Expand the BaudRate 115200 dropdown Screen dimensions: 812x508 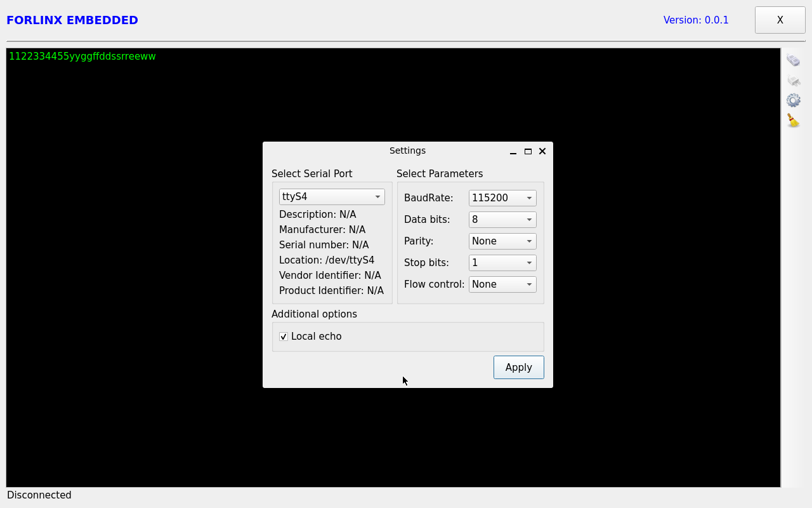pyautogui.click(x=502, y=198)
